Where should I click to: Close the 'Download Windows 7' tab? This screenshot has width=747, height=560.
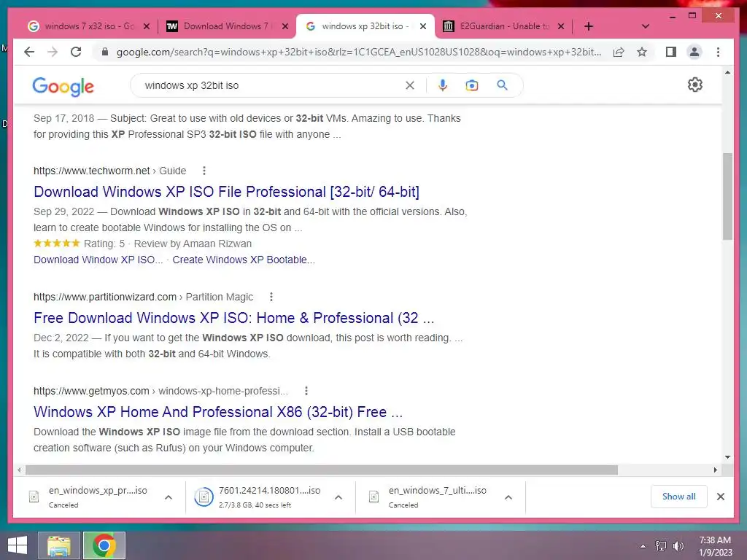[285, 26]
